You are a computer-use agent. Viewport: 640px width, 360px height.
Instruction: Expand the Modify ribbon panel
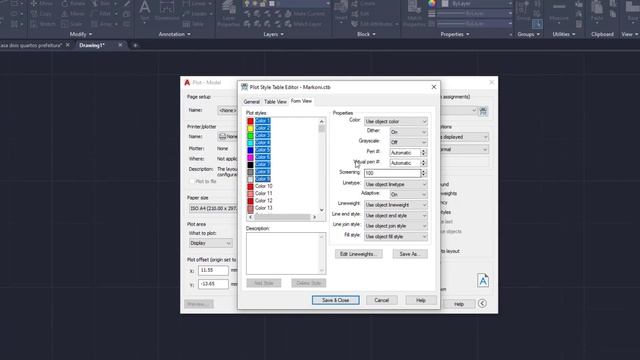pyautogui.click(x=81, y=34)
